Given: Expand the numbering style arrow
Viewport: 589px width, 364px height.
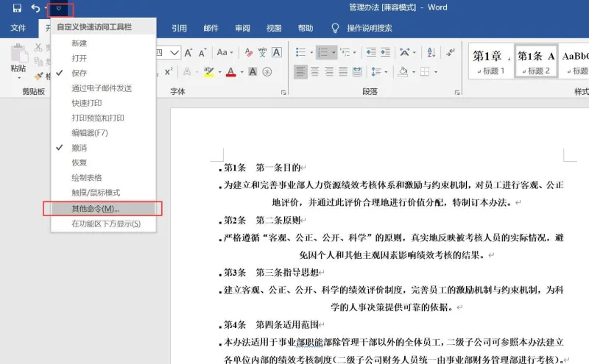Looking at the screenshot, I should pos(334,52).
